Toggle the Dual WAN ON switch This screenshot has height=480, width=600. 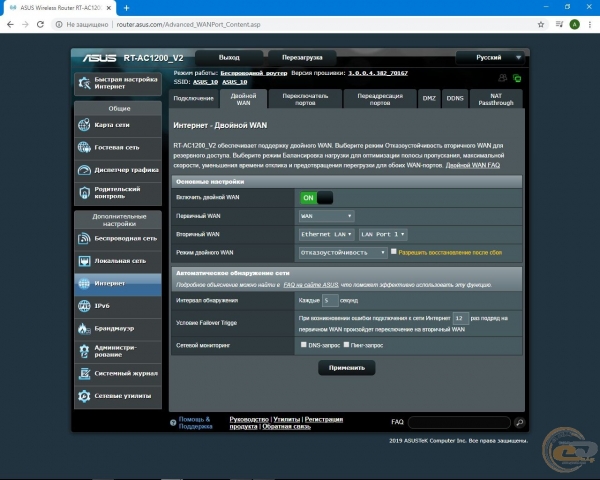pyautogui.click(x=316, y=198)
